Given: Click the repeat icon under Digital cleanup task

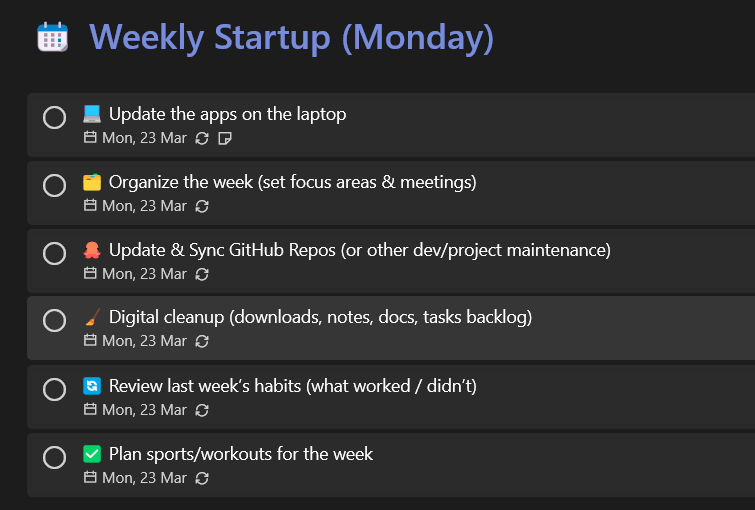Looking at the screenshot, I should pos(202,341).
